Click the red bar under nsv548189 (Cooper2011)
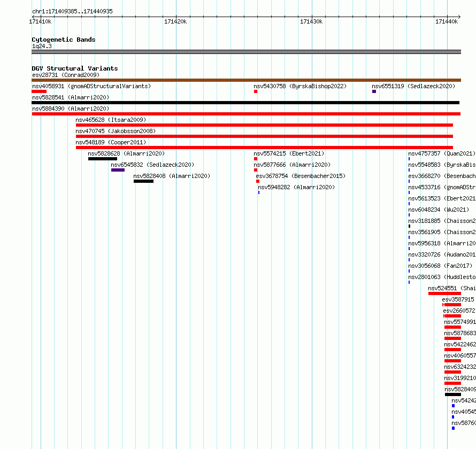 click(x=264, y=148)
